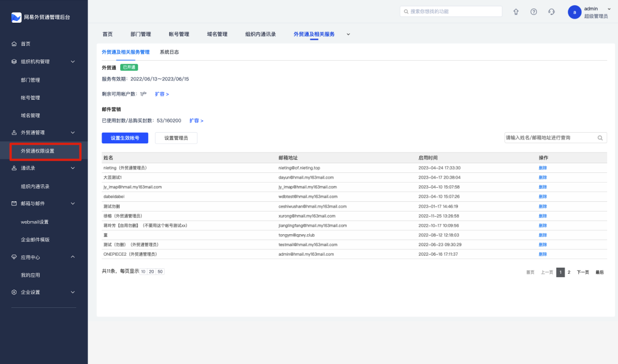This screenshot has height=364, width=618.
Task: Click the search magnifier in name query box
Action: point(600,138)
